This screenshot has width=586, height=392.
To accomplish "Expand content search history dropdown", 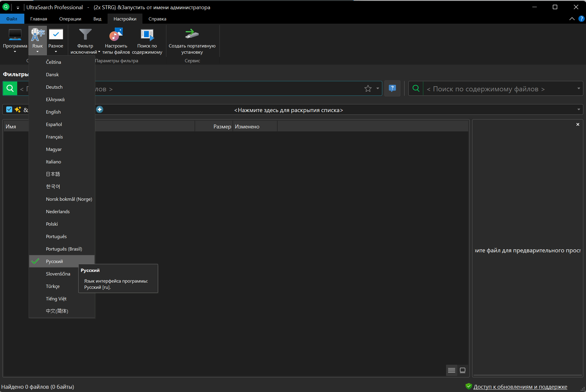I will click(579, 88).
